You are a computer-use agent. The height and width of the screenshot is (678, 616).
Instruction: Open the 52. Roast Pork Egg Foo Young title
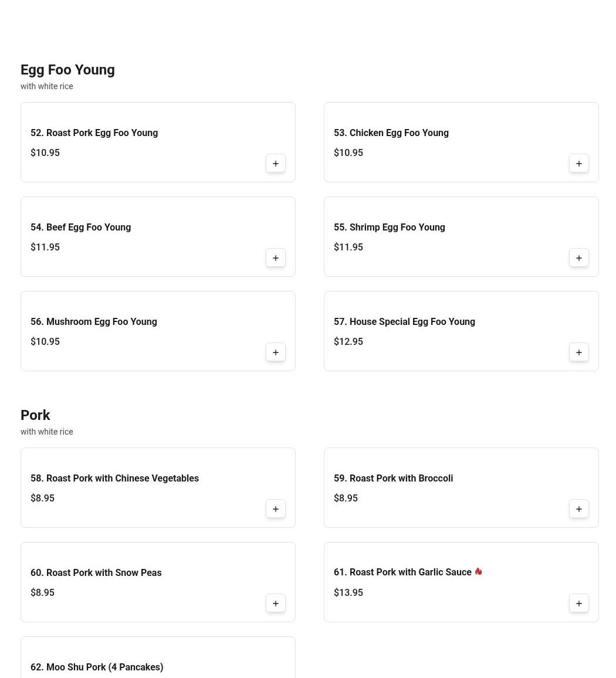[x=94, y=133]
